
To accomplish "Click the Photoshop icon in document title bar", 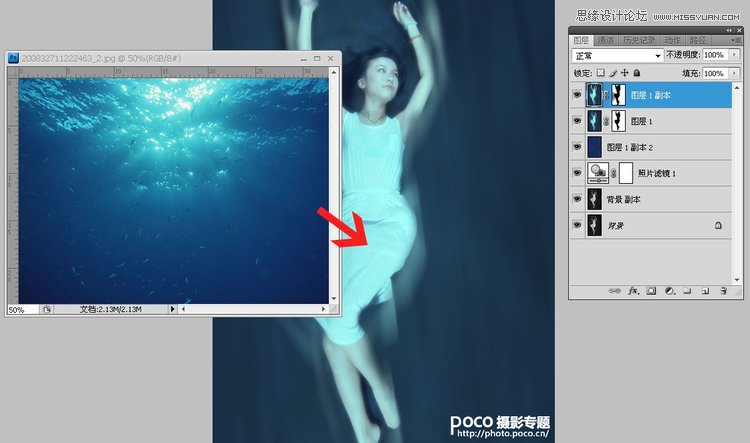I will (x=13, y=58).
